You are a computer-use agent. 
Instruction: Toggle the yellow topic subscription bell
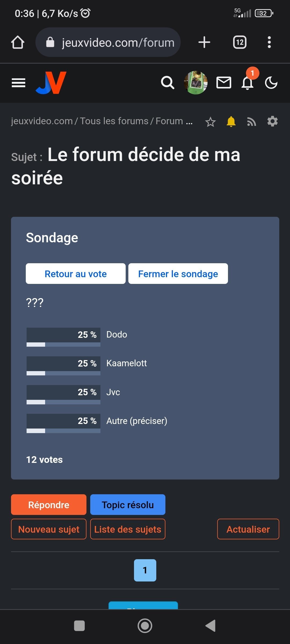[231, 122]
